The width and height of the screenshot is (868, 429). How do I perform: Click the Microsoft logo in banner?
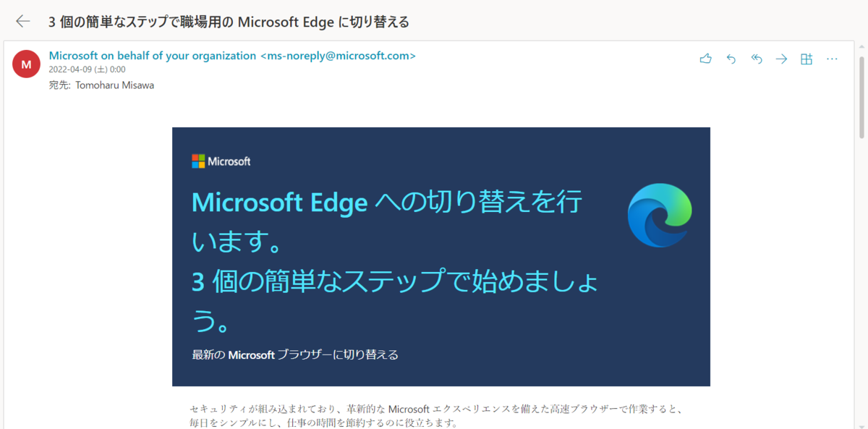(x=221, y=161)
